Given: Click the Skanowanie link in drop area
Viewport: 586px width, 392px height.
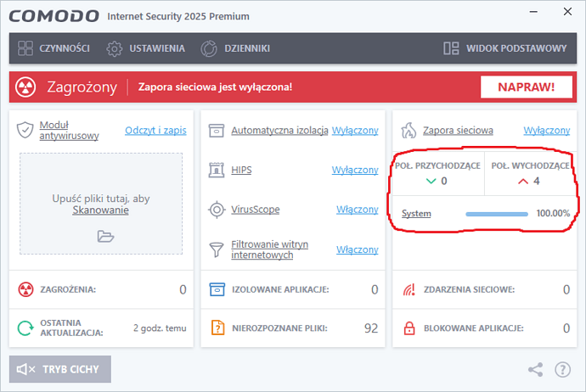Looking at the screenshot, I should [x=100, y=210].
